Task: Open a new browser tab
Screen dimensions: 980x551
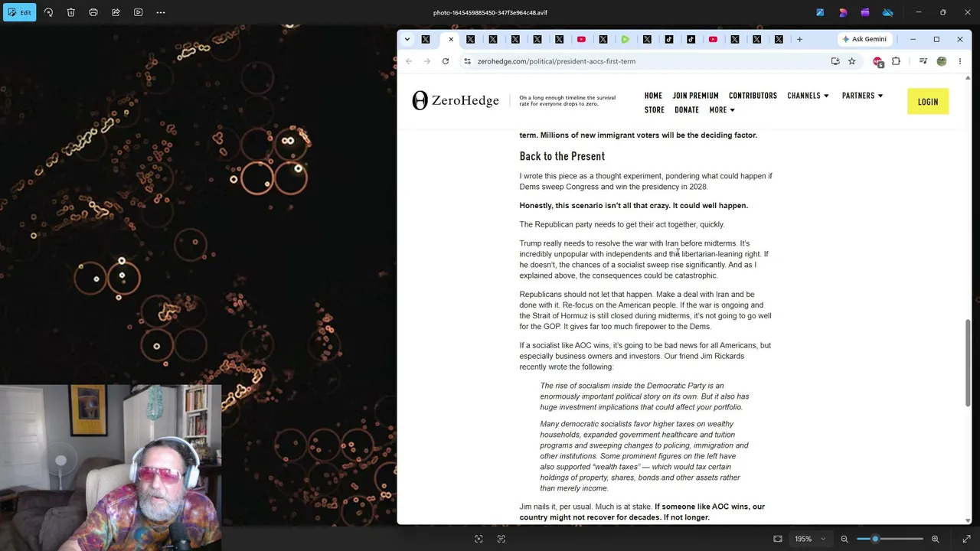Action: coord(799,39)
